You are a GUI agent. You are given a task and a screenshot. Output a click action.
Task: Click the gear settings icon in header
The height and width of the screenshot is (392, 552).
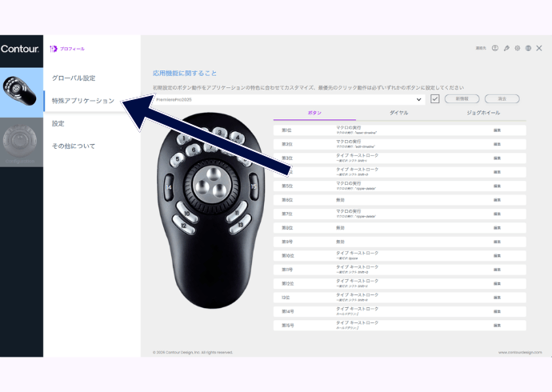pyautogui.click(x=518, y=48)
